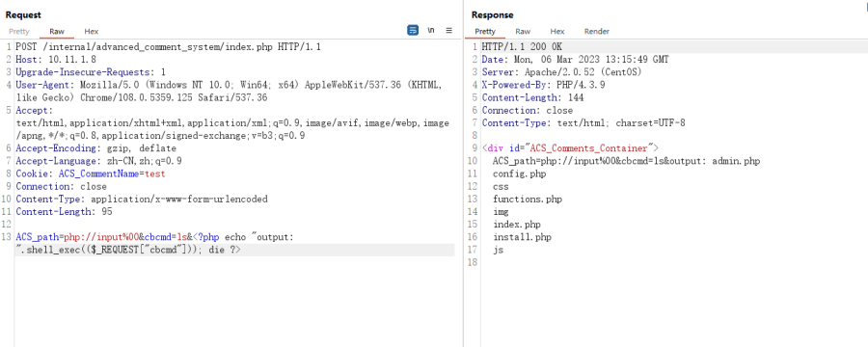Switch to the Response Pretty tab
Screen dimensions: 868x347
tap(485, 32)
